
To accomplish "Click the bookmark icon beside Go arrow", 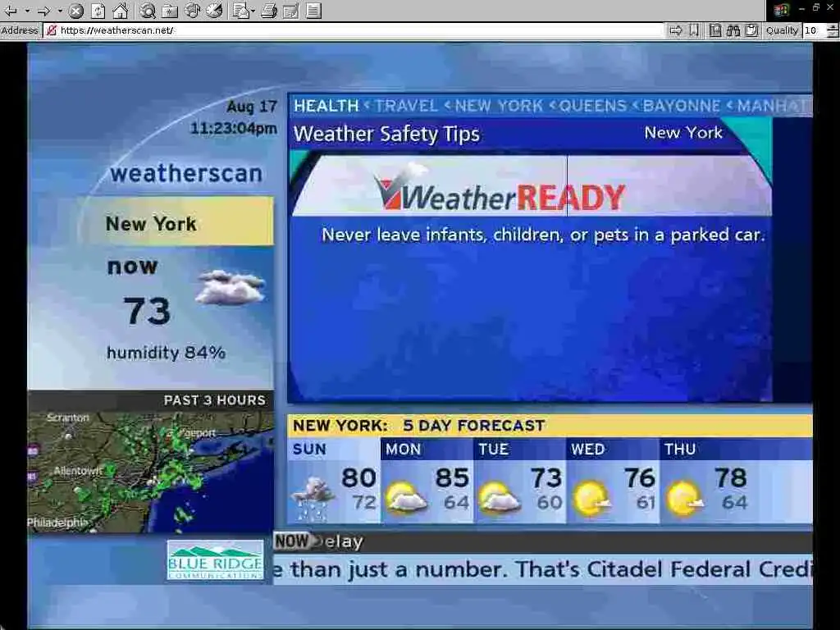I will point(694,30).
